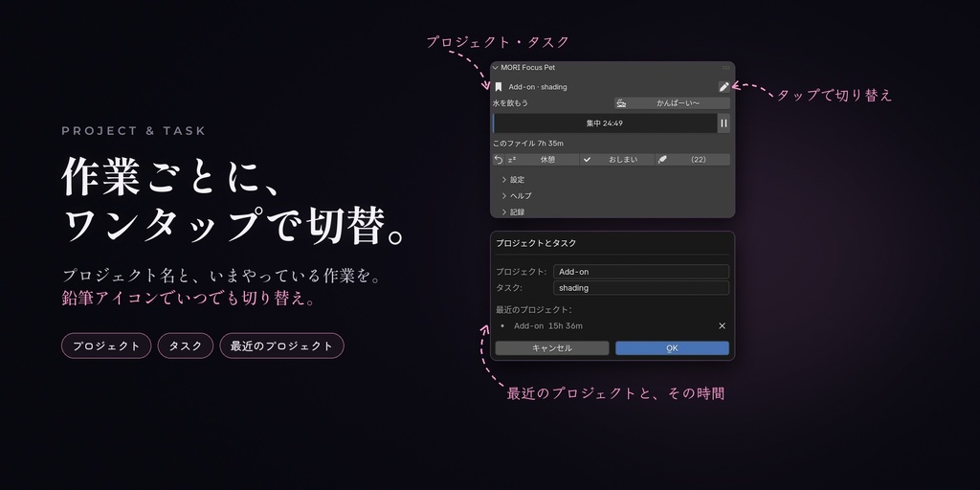Click the 水を飲もう reminder text
This screenshot has height=490, width=980.
[511, 103]
